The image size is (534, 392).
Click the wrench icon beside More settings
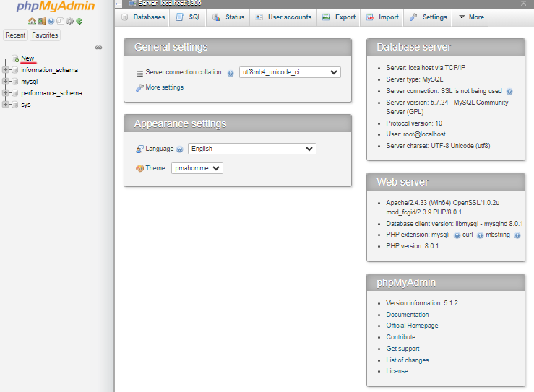coord(139,88)
